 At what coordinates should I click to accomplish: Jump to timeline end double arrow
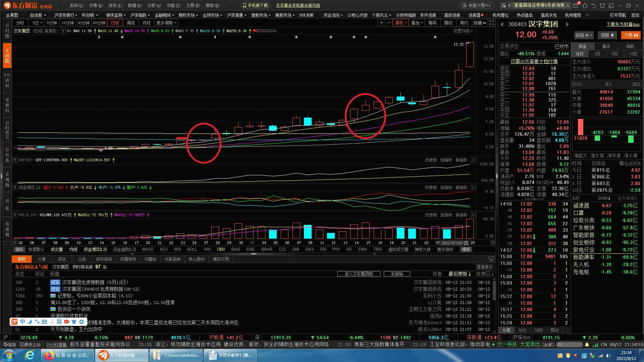[493, 243]
